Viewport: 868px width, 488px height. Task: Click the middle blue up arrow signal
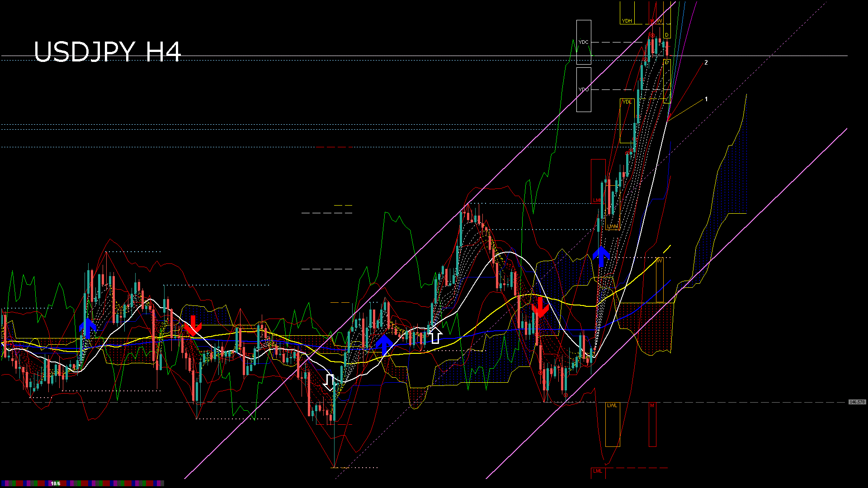[384, 344]
